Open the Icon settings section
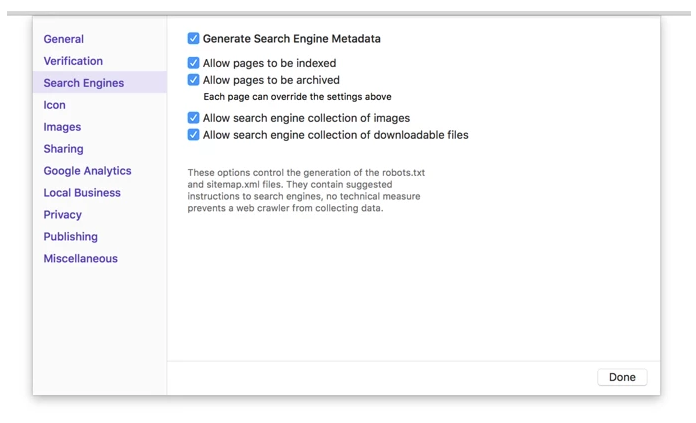Viewport: 696px width, 423px height. click(55, 105)
